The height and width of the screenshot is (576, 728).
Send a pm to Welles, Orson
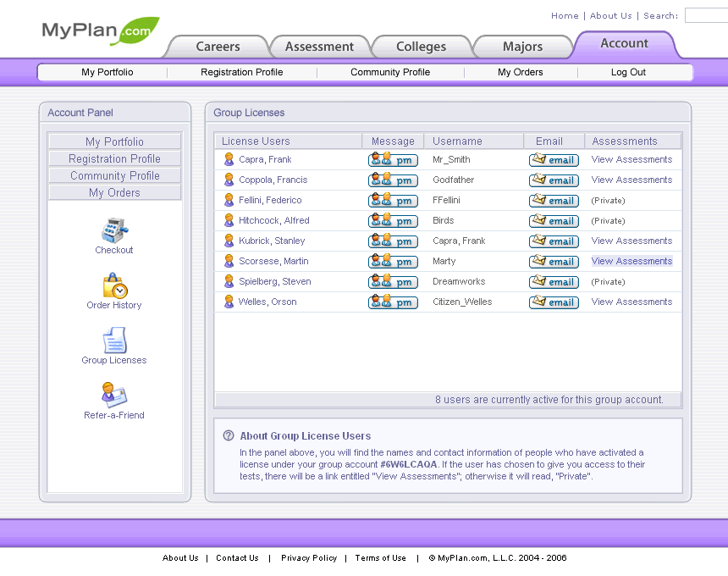click(393, 302)
